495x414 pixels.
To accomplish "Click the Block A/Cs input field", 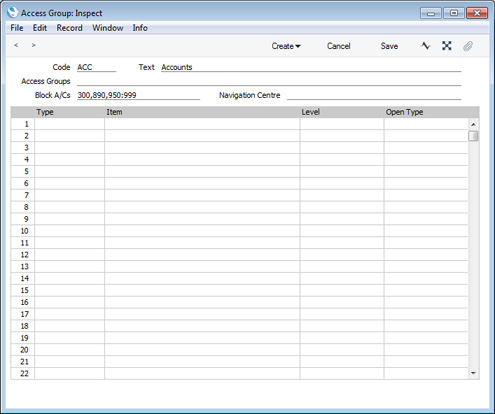I will pos(138,95).
